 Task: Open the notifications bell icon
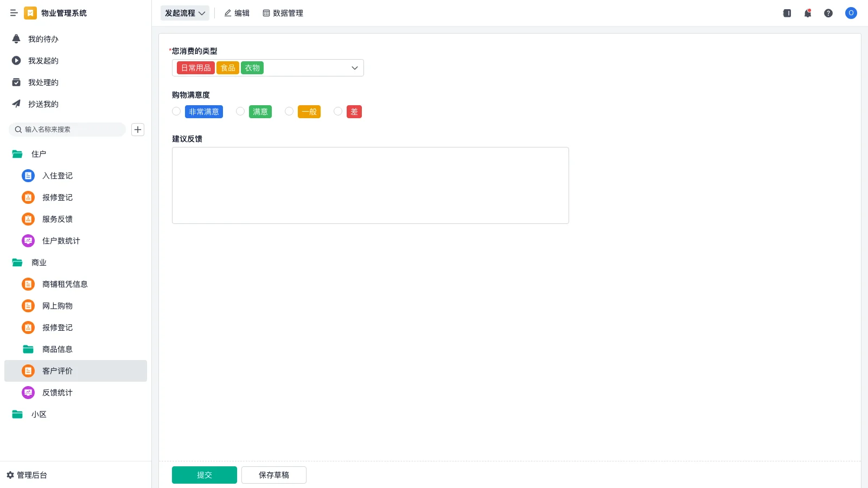coord(807,13)
